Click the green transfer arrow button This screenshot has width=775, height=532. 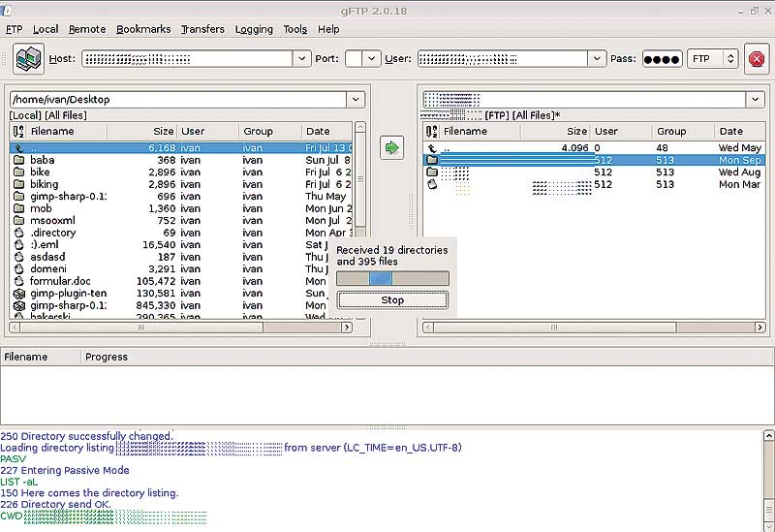[392, 147]
